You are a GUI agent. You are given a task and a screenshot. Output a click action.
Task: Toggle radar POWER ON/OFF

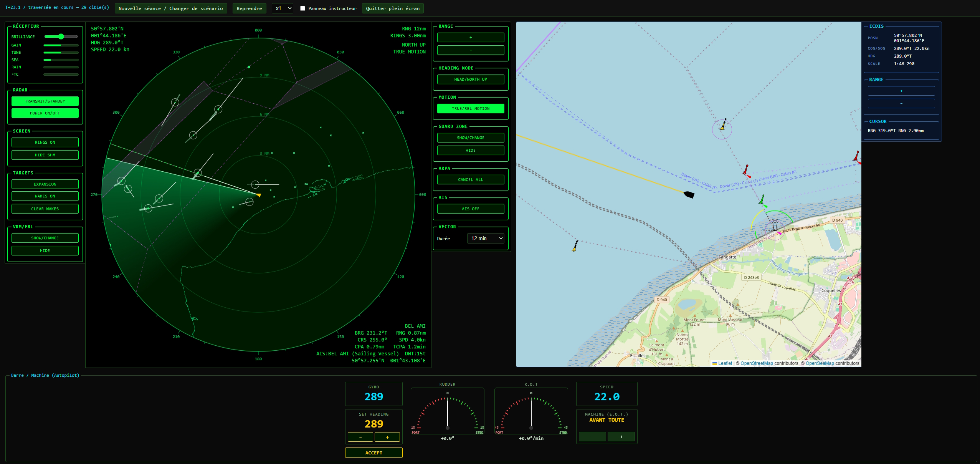click(45, 113)
